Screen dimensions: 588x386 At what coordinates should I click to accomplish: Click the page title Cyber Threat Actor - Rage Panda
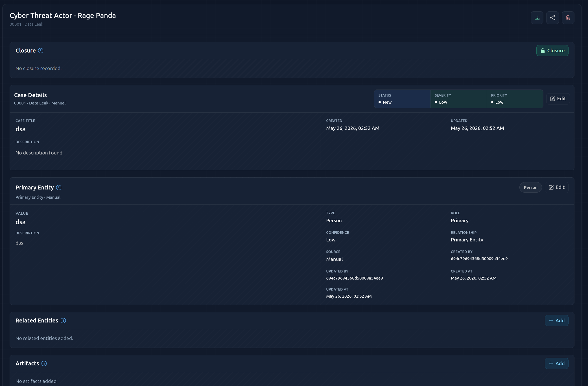(63, 16)
